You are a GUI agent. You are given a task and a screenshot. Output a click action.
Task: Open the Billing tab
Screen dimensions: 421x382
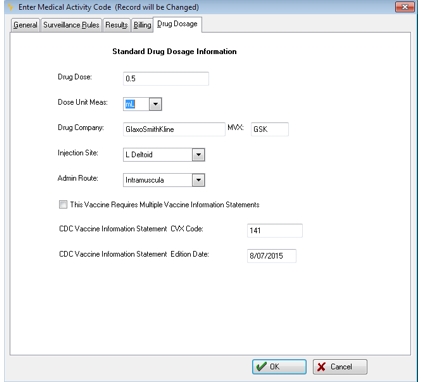pyautogui.click(x=142, y=25)
